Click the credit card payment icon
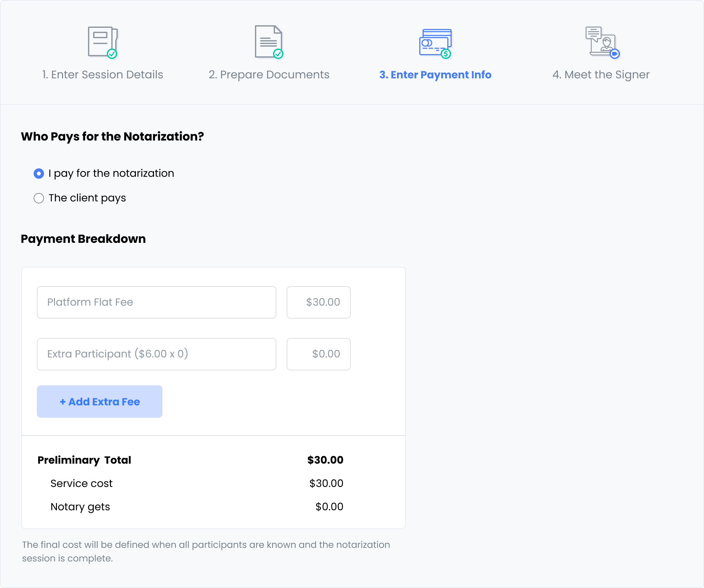 [435, 43]
